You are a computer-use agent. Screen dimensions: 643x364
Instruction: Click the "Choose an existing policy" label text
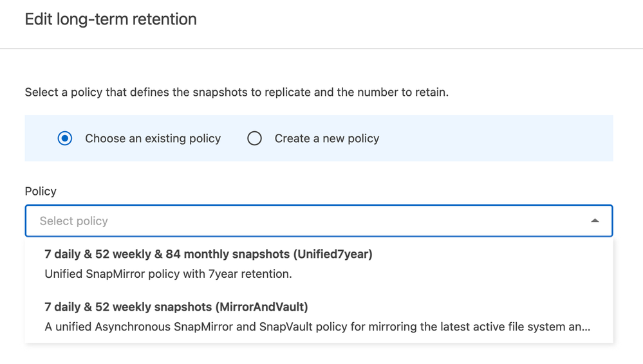tap(153, 138)
